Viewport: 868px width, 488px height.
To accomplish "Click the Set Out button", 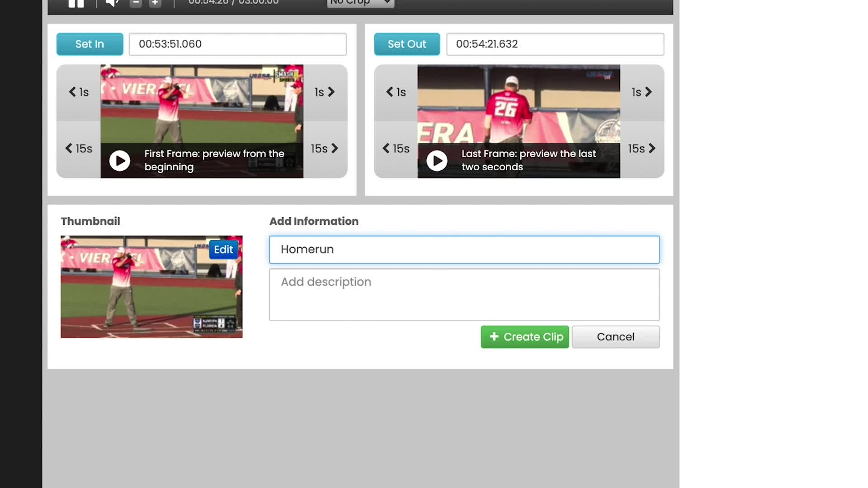I will pyautogui.click(x=406, y=44).
